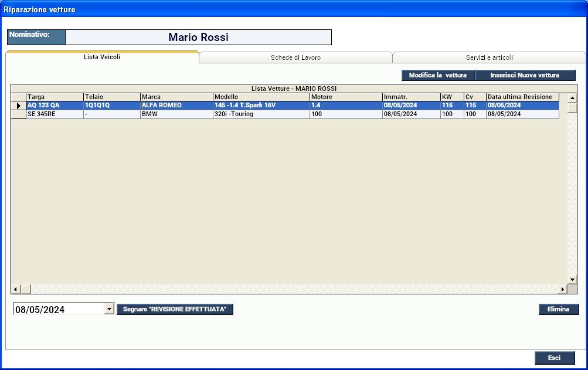Click the horizontal scrollbar left arrow

[16, 289]
